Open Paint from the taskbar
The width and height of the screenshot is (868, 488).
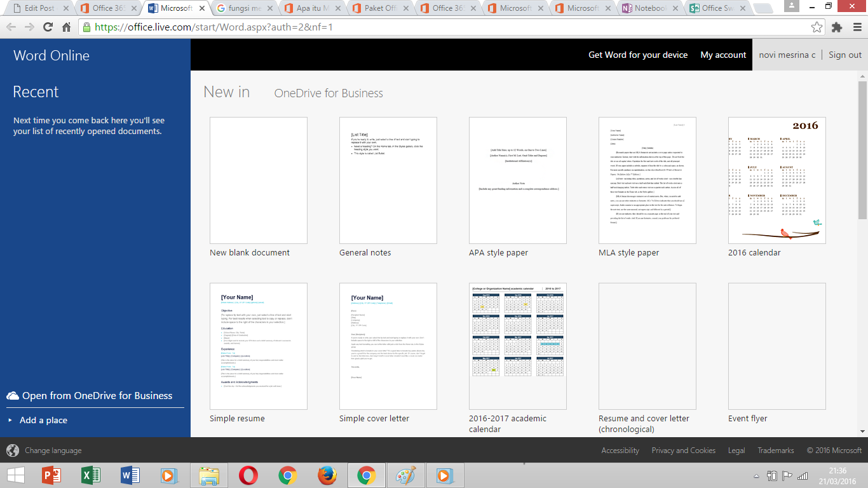(406, 475)
